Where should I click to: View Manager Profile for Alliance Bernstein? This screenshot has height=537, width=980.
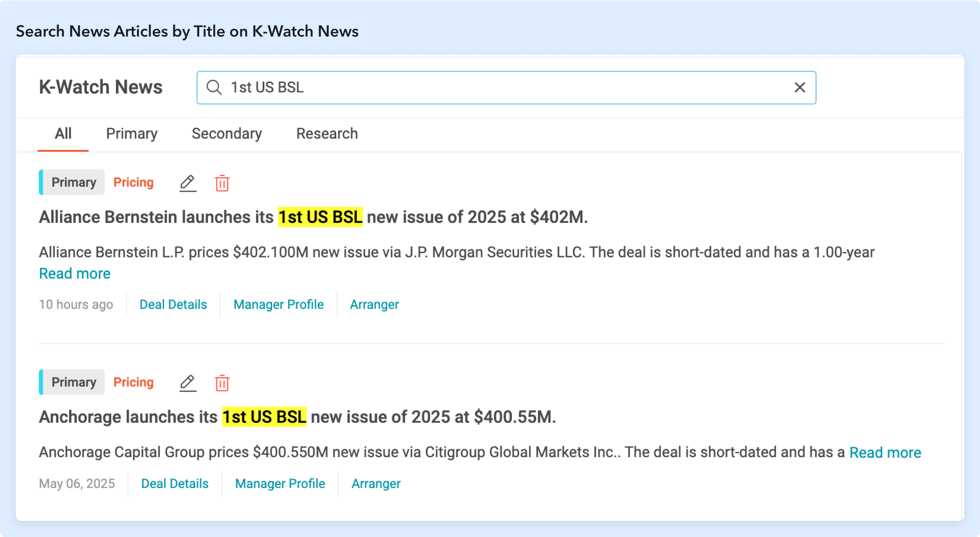pyautogui.click(x=278, y=305)
